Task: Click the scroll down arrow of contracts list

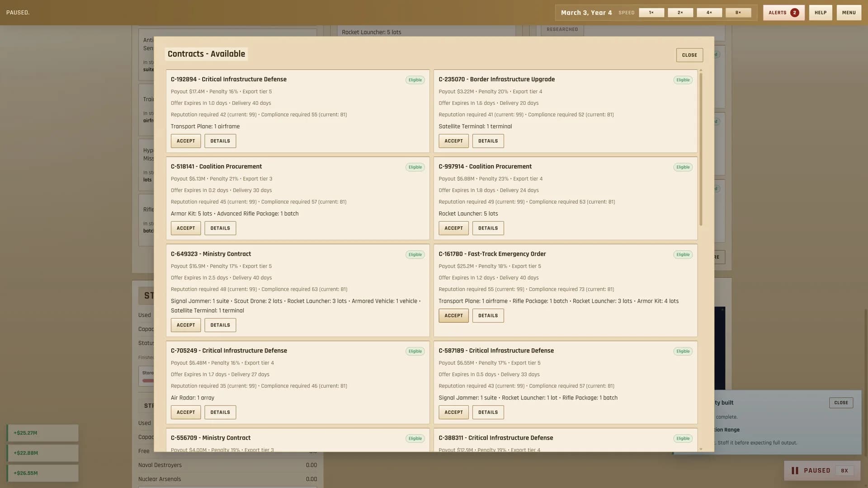Action: 701,449
